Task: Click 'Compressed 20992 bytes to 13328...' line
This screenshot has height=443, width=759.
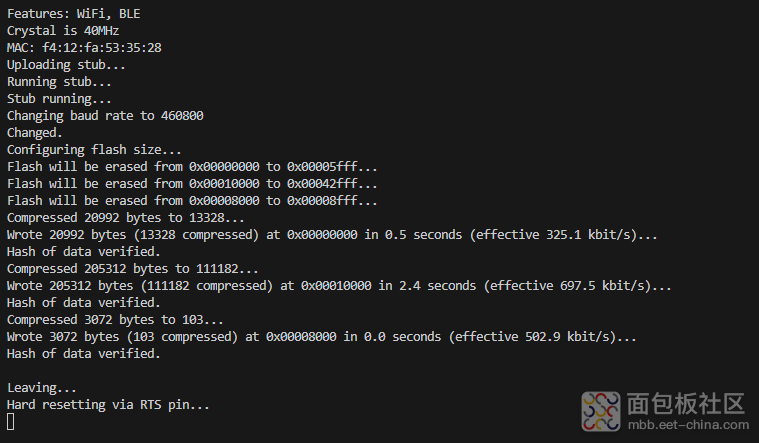Action: (126, 218)
